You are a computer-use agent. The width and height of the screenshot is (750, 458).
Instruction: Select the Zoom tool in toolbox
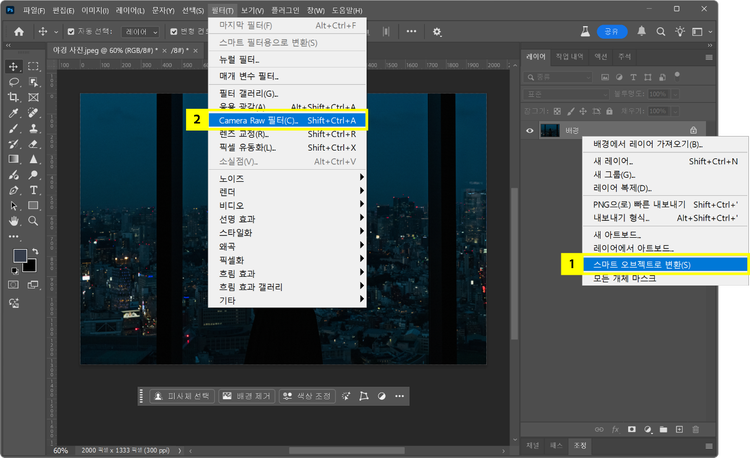(33, 221)
